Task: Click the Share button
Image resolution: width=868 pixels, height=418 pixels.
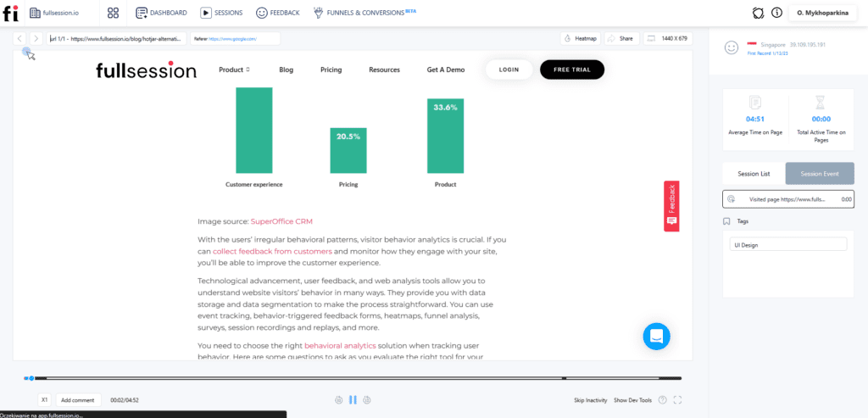Action: (x=621, y=38)
